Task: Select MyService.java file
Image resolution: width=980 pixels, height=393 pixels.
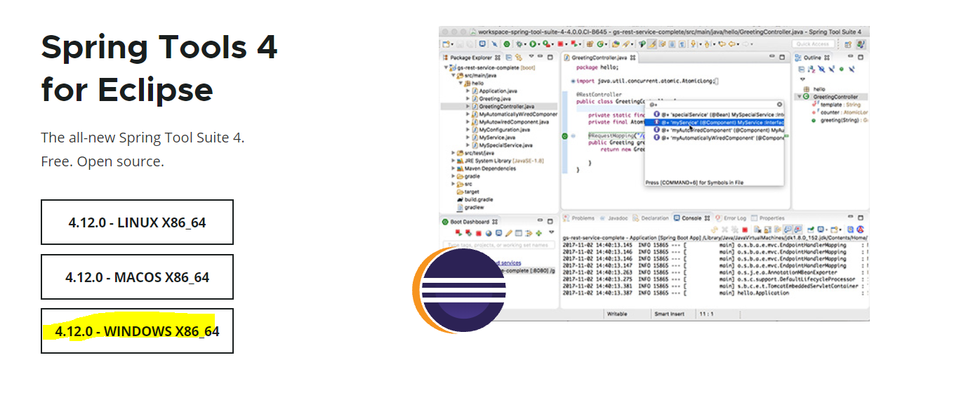Action: point(494,138)
